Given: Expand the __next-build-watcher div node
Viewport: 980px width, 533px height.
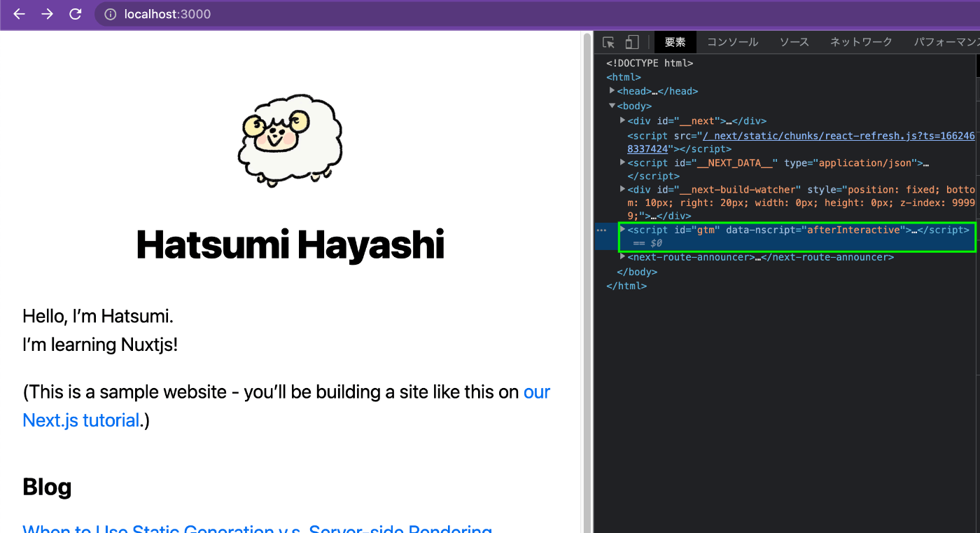Looking at the screenshot, I should [623, 189].
